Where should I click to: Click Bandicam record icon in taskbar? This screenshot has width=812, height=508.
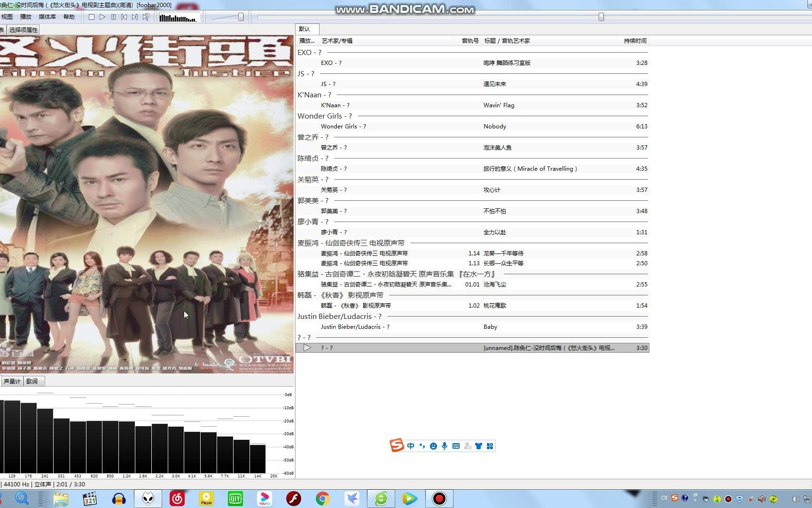439,499
